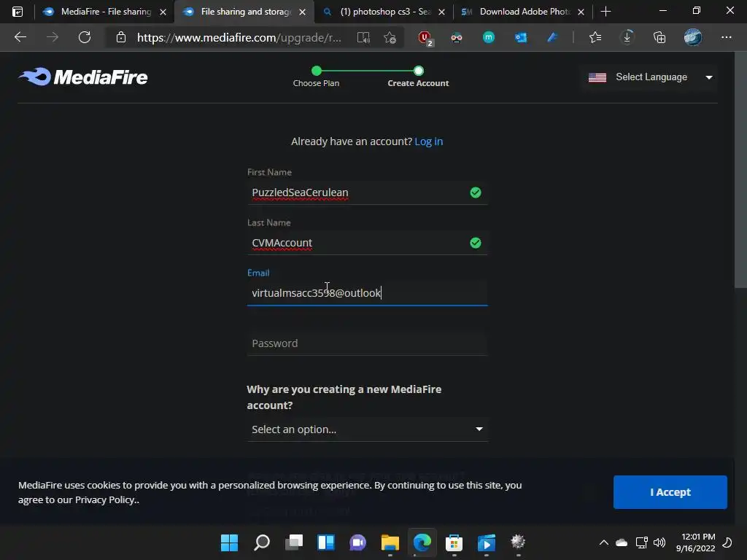
Task: Open a new browser tab
Action: click(605, 12)
